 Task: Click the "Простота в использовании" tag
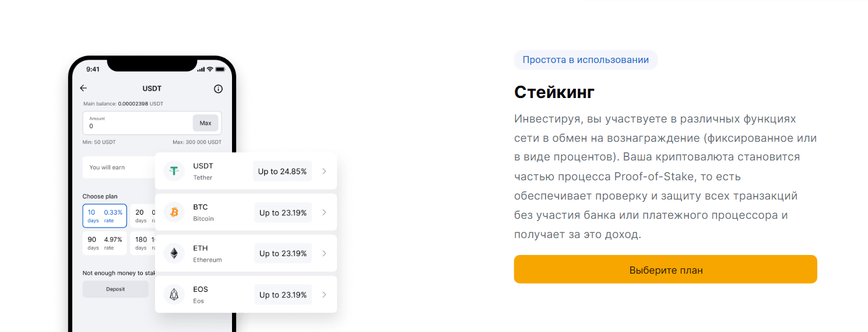585,60
